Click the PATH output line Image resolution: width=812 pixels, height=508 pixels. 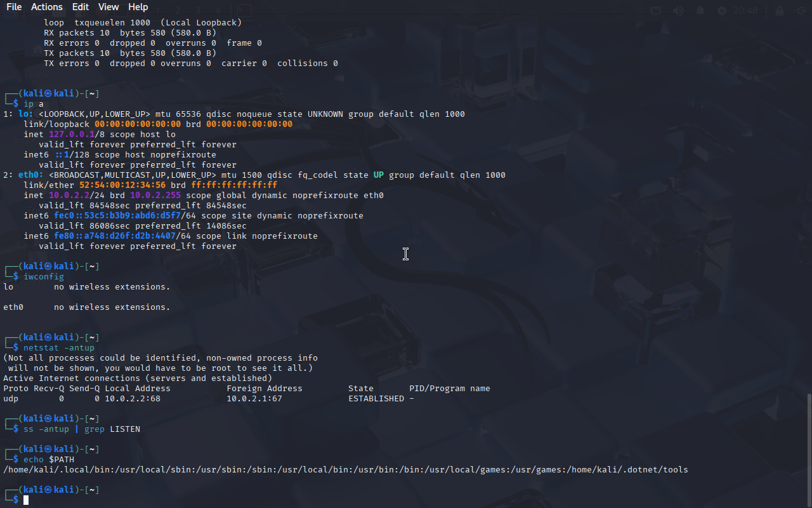click(x=346, y=470)
